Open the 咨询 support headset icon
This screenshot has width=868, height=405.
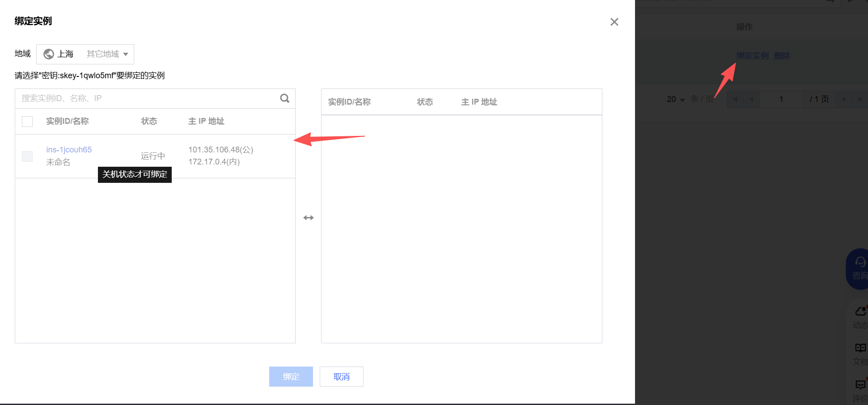pyautogui.click(x=860, y=262)
